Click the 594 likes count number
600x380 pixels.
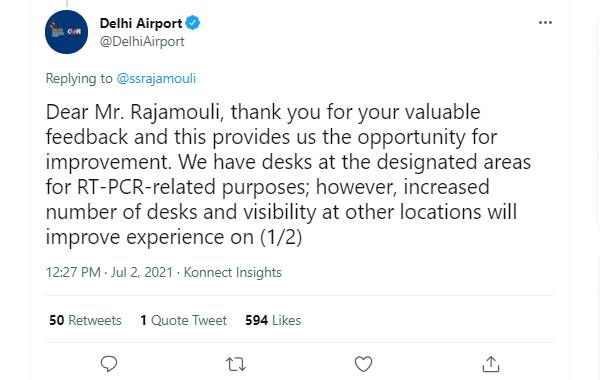(256, 320)
